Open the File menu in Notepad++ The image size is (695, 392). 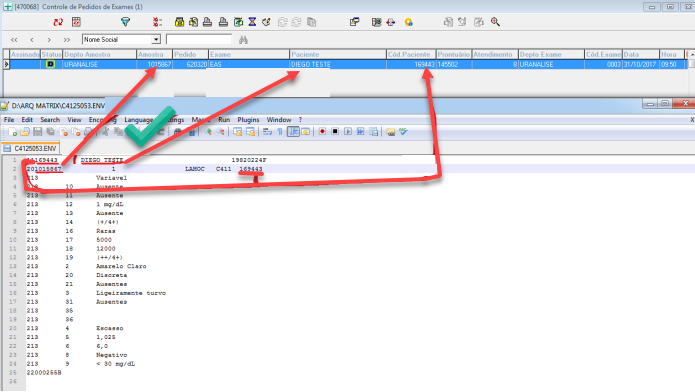point(9,120)
